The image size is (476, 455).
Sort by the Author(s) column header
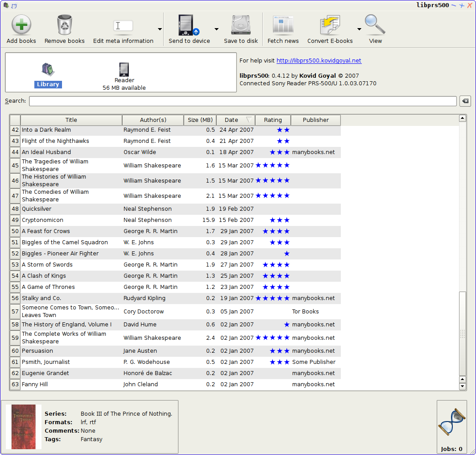point(153,120)
